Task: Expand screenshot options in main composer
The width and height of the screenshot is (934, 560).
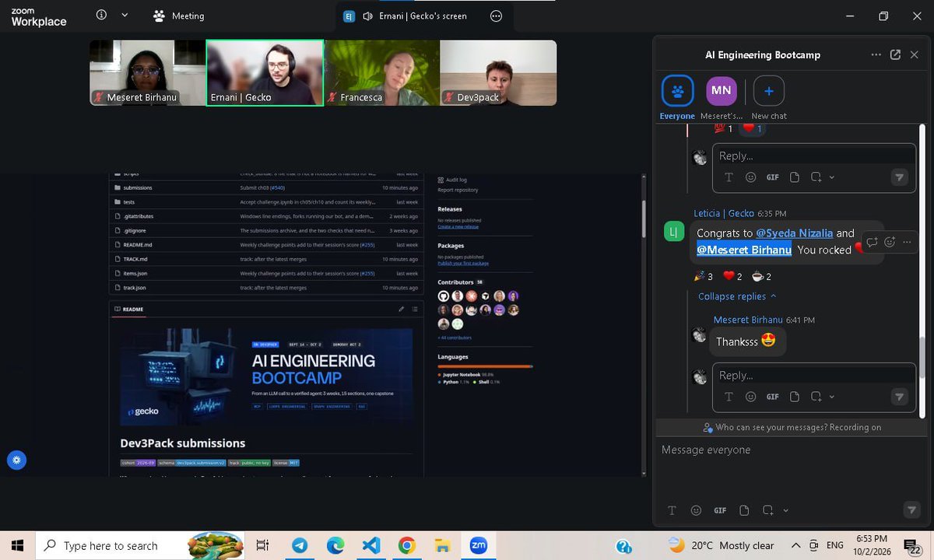Action: click(x=785, y=511)
